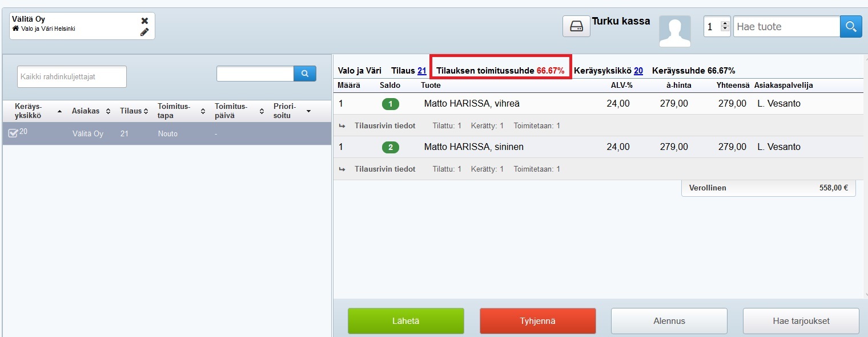The height and width of the screenshot is (337, 868).
Task: Click the user avatar icon
Action: [674, 31]
